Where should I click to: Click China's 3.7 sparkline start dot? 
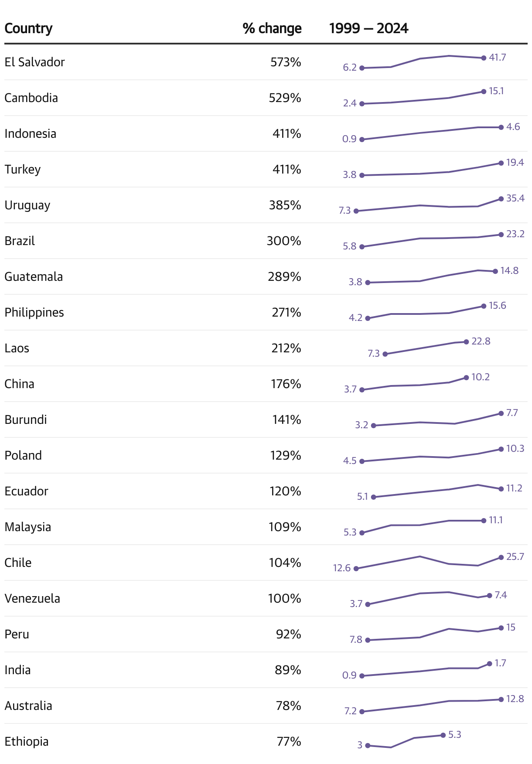pos(362,390)
